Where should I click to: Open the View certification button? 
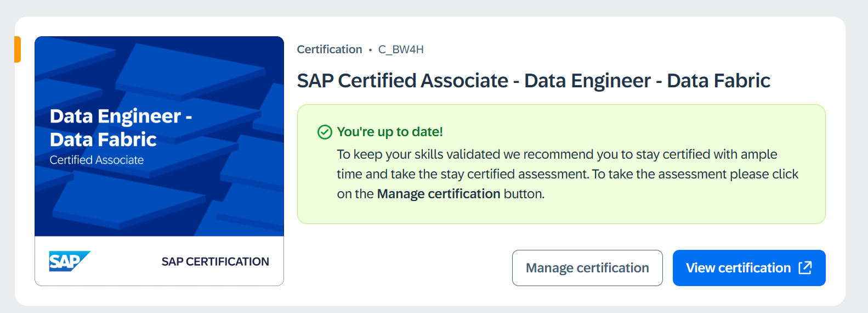point(749,268)
